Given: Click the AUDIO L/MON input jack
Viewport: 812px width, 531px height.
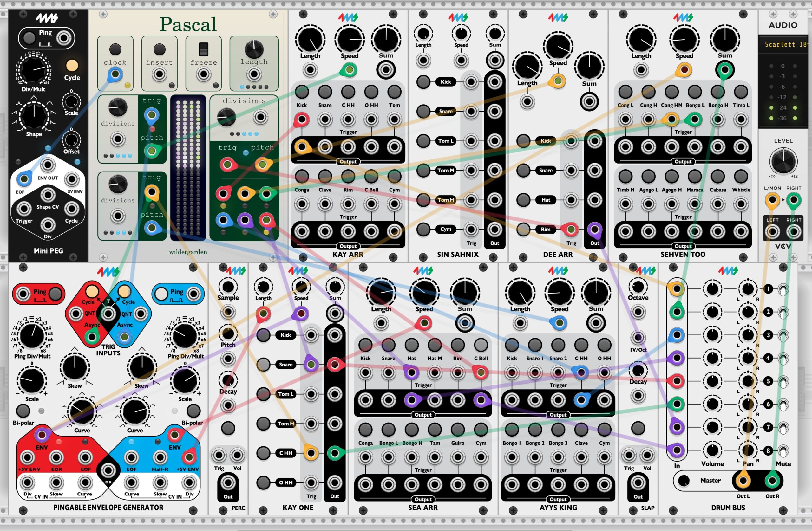Looking at the screenshot, I should pyautogui.click(x=772, y=200).
